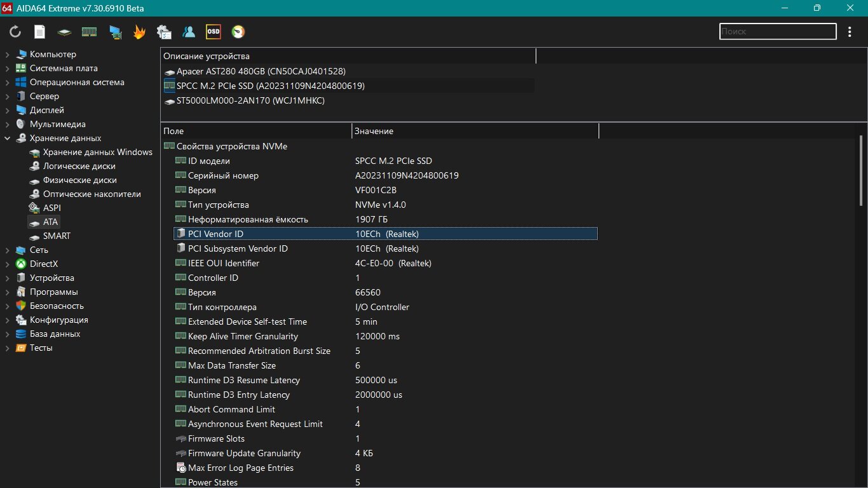
Task: Expand the Сервер tree node arrow
Action: (x=8, y=97)
